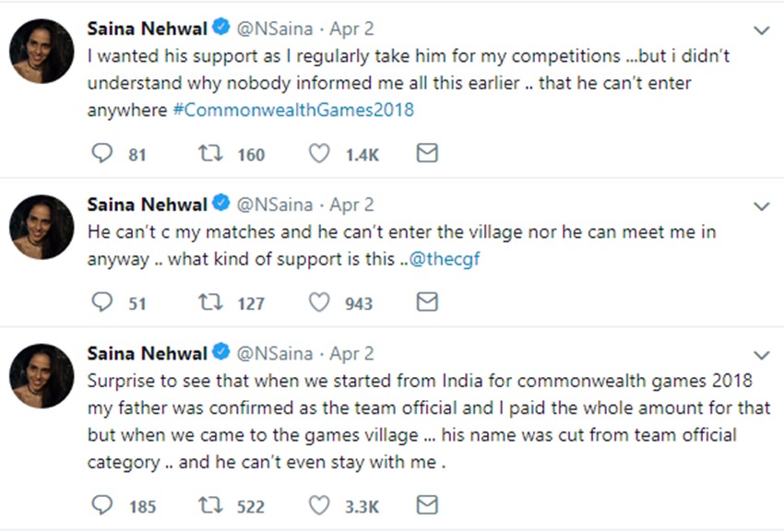Like the tweet with 3.3K likes
The width and height of the screenshot is (784, 532).
(x=319, y=505)
